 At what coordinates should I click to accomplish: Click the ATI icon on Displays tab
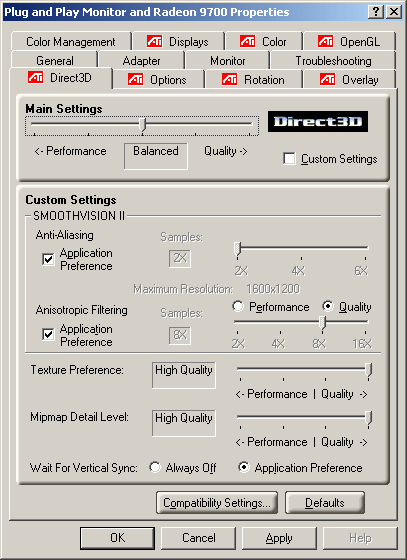[154, 41]
